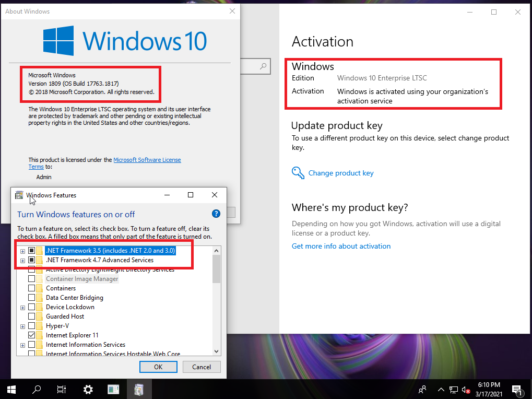This screenshot has height=399, width=532.
Task: Click the Version 1809 build text
Action: [x=74, y=84]
